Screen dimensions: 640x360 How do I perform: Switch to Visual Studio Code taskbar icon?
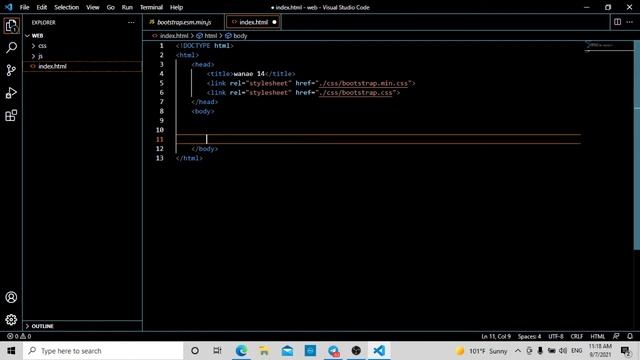tap(379, 351)
